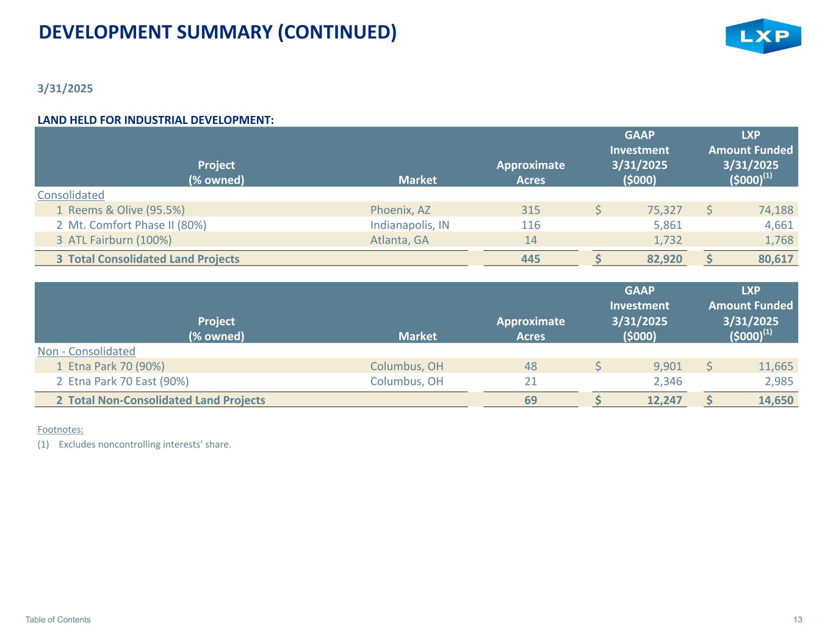Click the Footnotes label
Viewport: 833px width, 644px height.
click(x=60, y=429)
